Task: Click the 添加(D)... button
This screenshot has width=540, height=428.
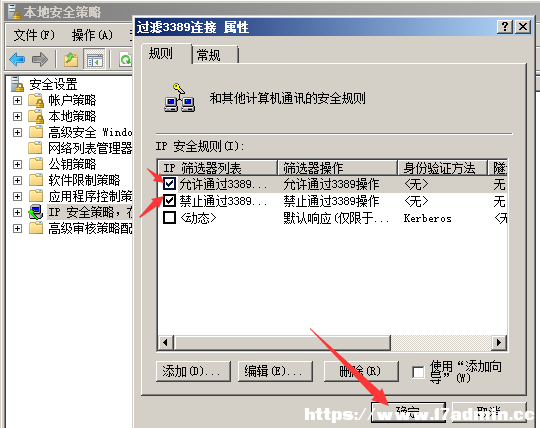Action: coord(193,371)
